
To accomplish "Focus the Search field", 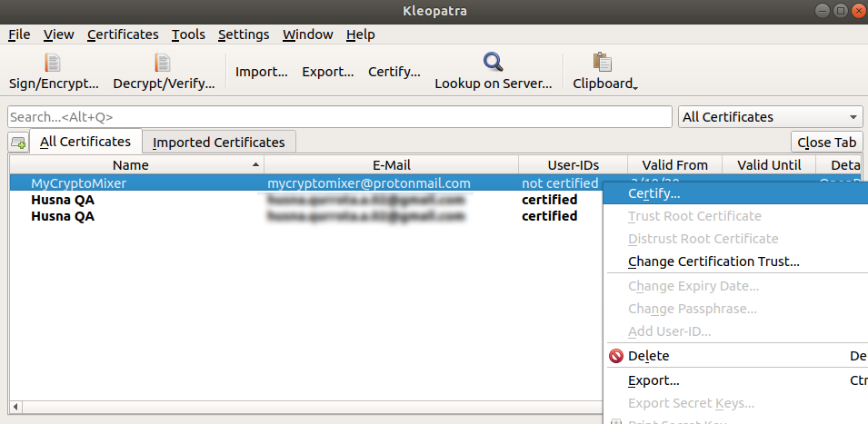I will click(x=340, y=117).
